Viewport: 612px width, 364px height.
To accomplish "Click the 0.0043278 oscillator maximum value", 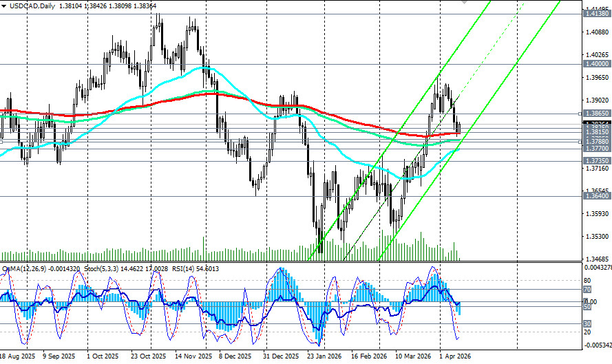I will point(598,267).
